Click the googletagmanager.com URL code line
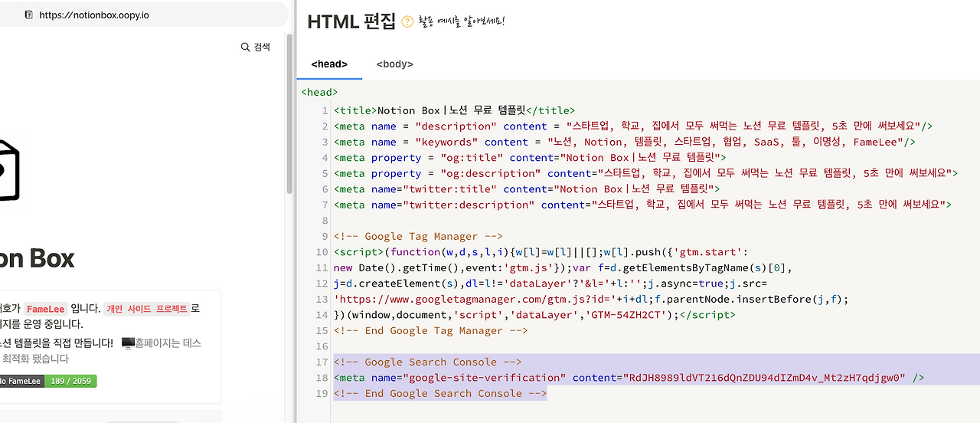 pos(591,299)
